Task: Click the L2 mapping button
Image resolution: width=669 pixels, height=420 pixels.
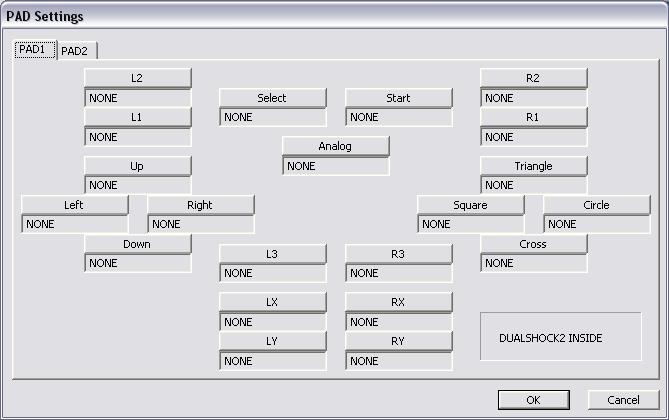Action: pos(137,78)
